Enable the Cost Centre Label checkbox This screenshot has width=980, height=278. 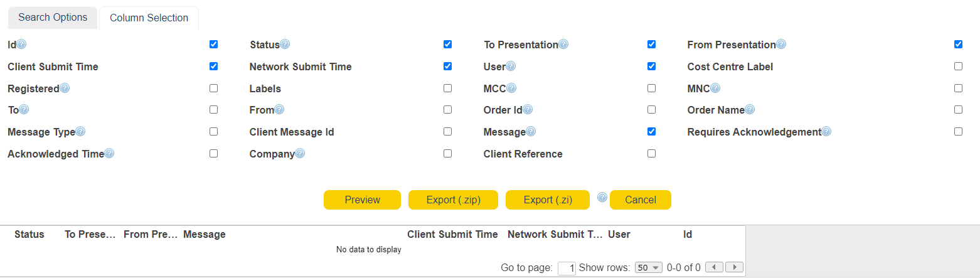tap(958, 67)
